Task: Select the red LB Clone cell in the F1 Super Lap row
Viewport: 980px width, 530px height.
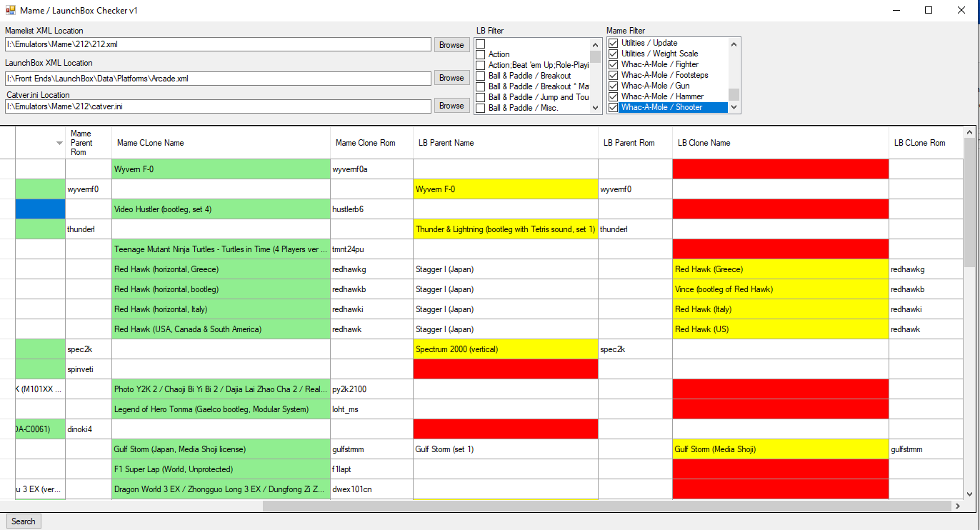Action: (781, 469)
